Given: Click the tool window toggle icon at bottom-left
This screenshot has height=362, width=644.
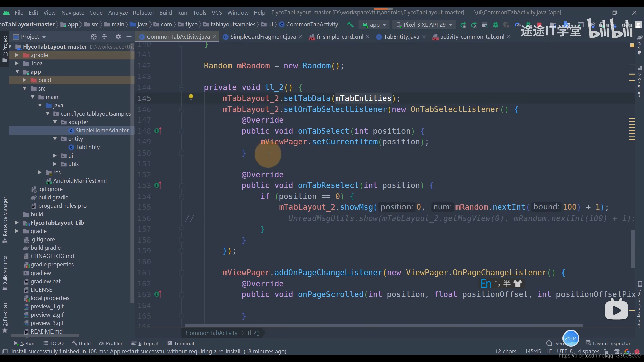Looking at the screenshot, I should coord(5,352).
